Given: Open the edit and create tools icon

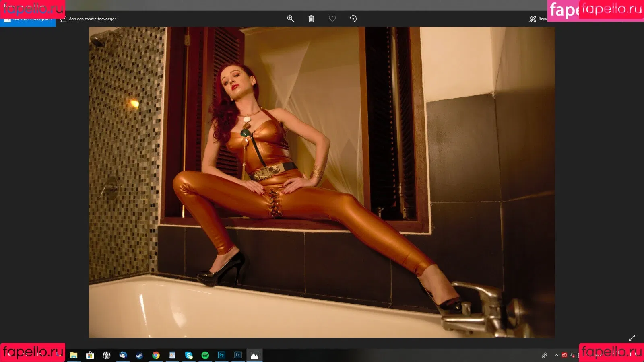Looking at the screenshot, I should click(533, 19).
